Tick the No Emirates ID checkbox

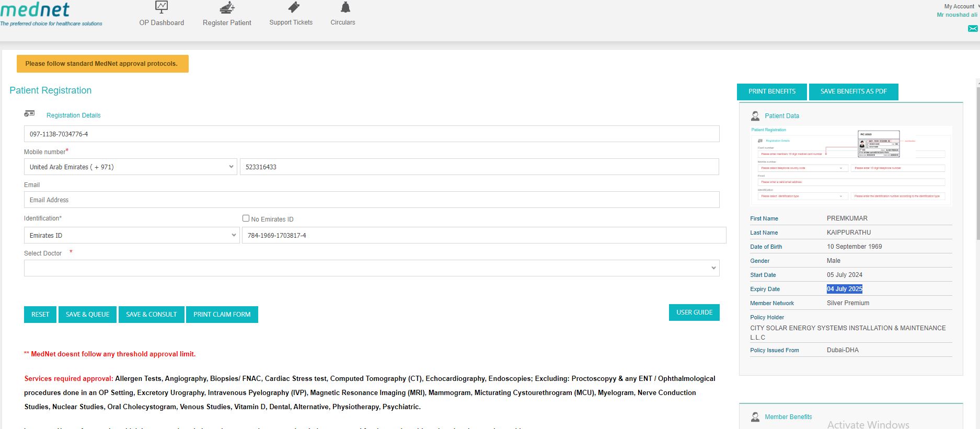point(246,218)
